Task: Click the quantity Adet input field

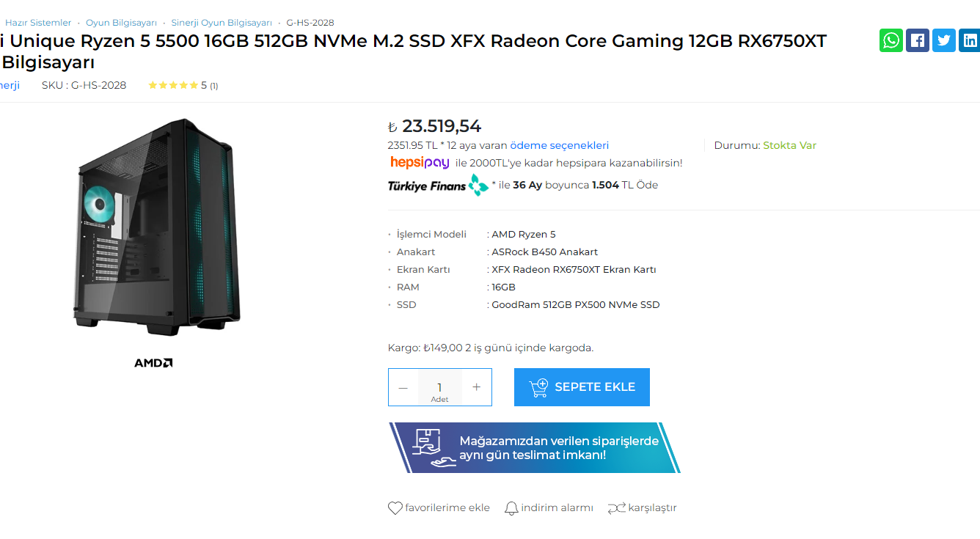Action: tap(439, 387)
